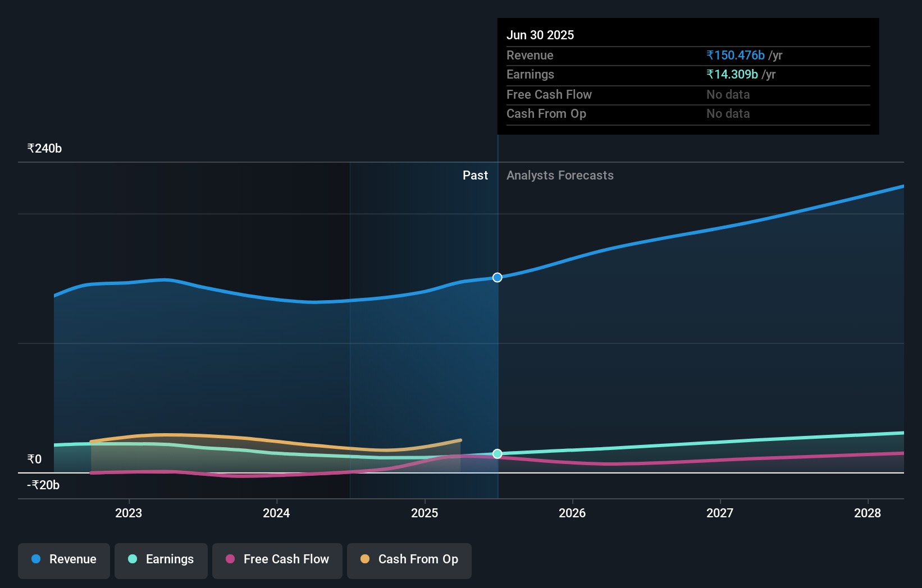Viewport: 922px width, 588px height.
Task: Click the 2027 x-axis label
Action: tap(720, 513)
